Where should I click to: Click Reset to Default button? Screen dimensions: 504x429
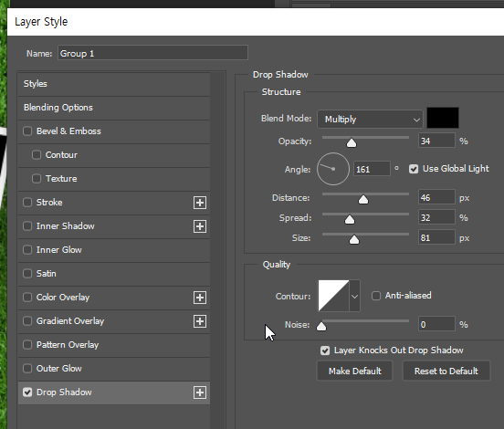(446, 371)
